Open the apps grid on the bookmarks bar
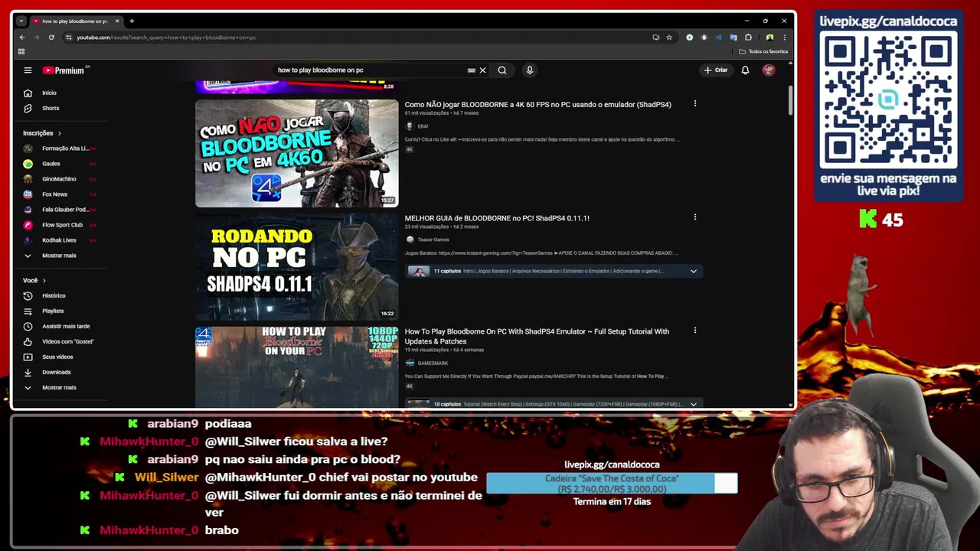Screen dimensions: 980x551 tap(21, 51)
